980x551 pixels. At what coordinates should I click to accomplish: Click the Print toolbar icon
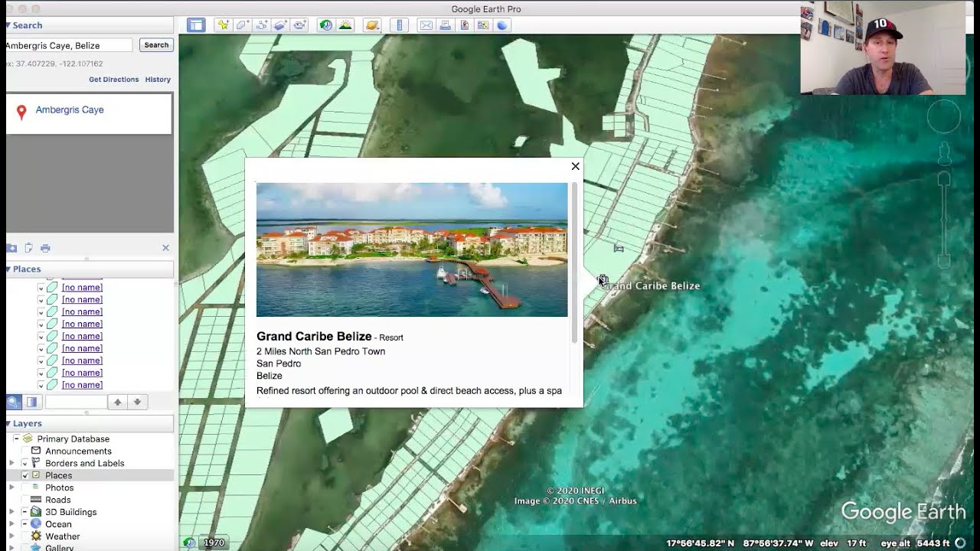(x=445, y=25)
